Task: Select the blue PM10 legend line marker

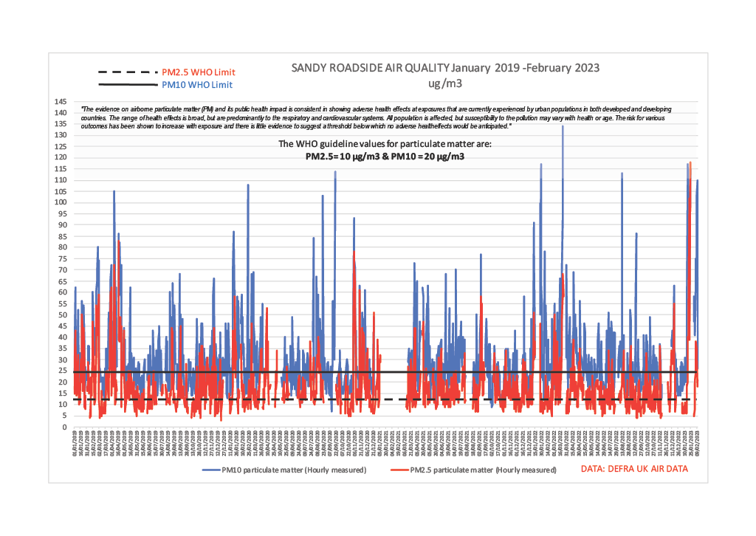Action: coord(213,470)
